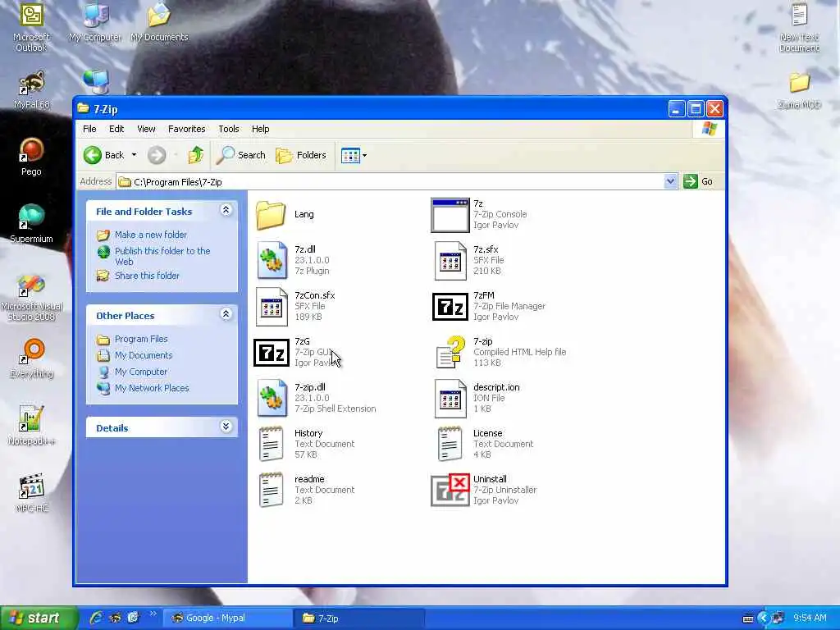Expand hidden quick launch items chevron
Image resolution: width=840 pixels, height=630 pixels.
point(153,614)
